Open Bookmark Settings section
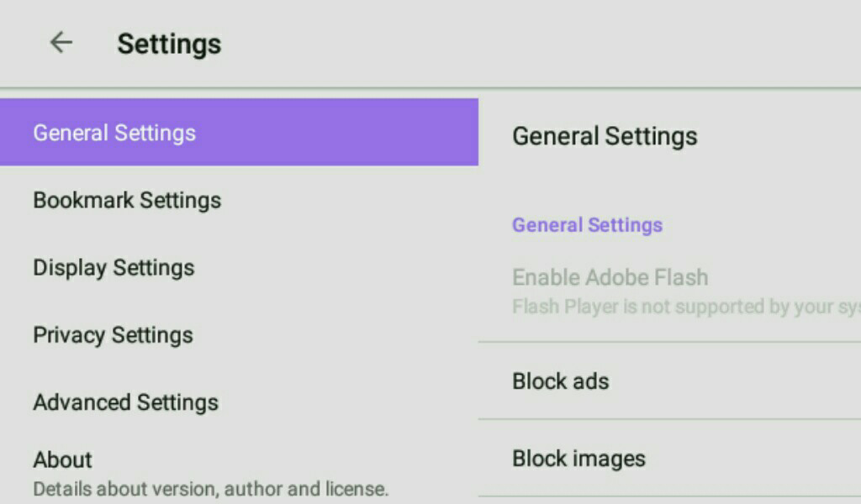This screenshot has width=861, height=504. coord(127,200)
